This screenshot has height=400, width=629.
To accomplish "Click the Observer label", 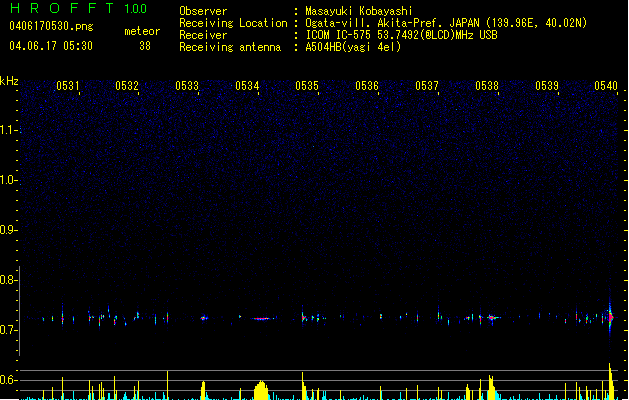I will pyautogui.click(x=203, y=11).
